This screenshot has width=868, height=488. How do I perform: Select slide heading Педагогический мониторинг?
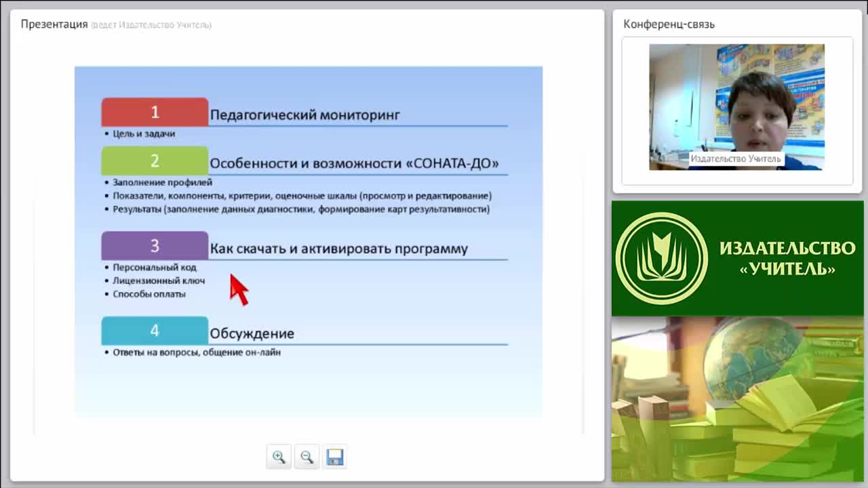305,115
